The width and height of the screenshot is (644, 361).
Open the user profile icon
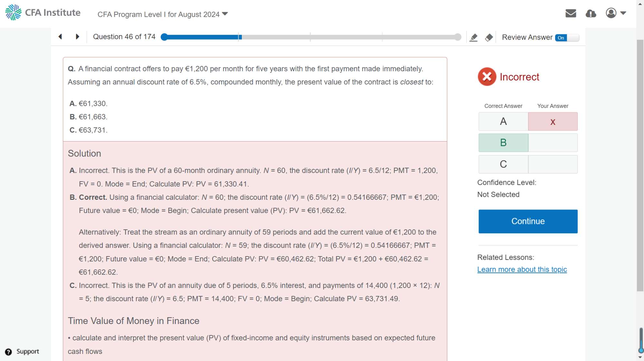[x=611, y=13]
